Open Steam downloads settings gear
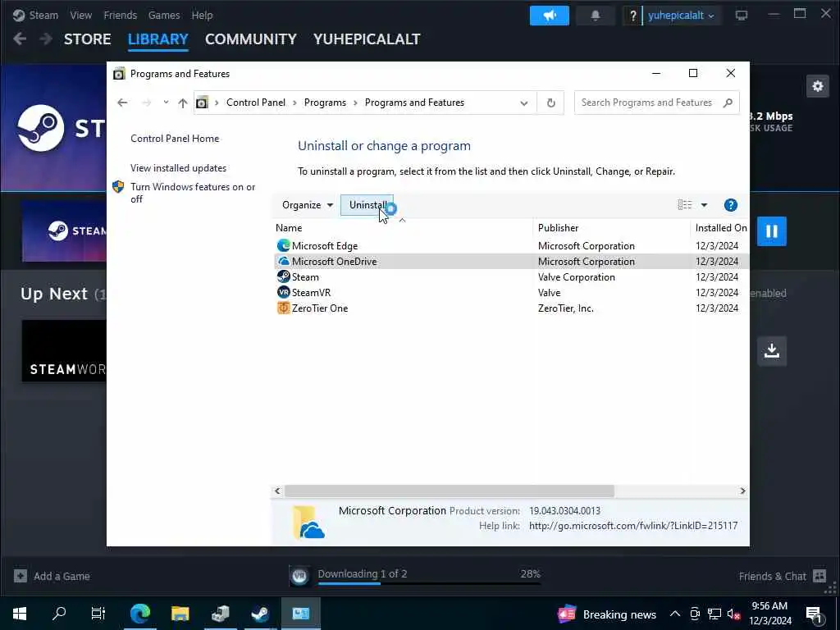This screenshot has width=840, height=630. 818,86
